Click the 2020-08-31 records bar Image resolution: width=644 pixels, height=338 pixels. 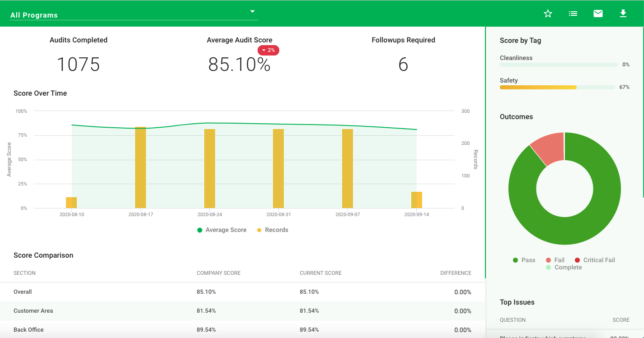point(278,169)
